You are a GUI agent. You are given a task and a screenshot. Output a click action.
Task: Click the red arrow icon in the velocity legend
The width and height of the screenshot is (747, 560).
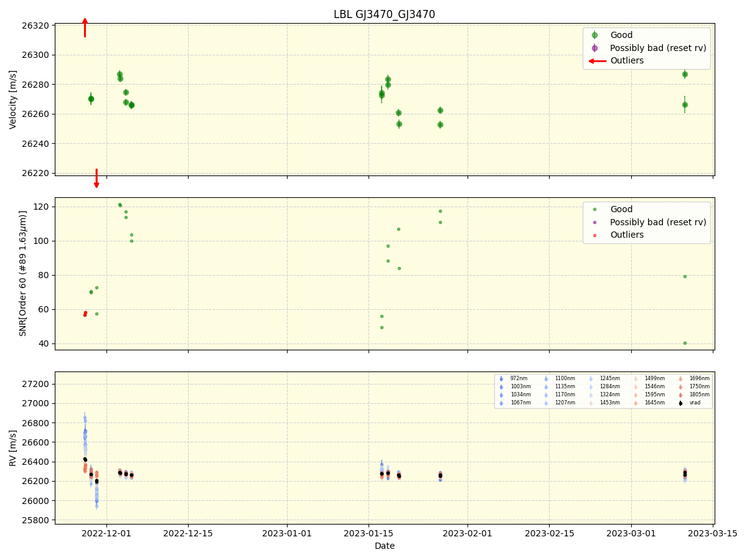pos(598,61)
